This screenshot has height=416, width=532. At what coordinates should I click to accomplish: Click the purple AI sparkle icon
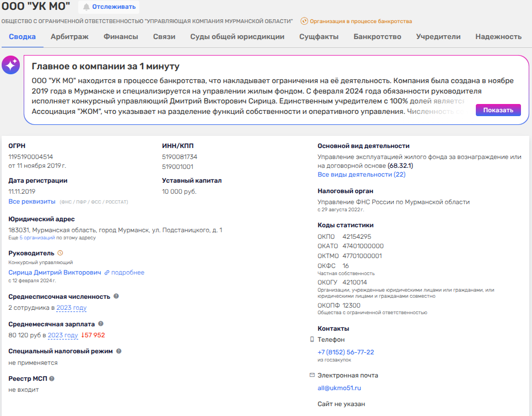coord(10,65)
